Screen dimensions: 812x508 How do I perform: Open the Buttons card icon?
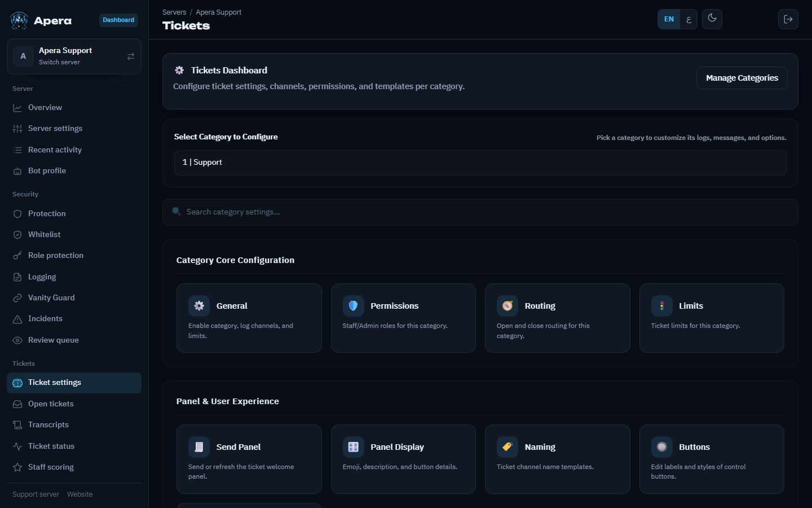(x=662, y=447)
